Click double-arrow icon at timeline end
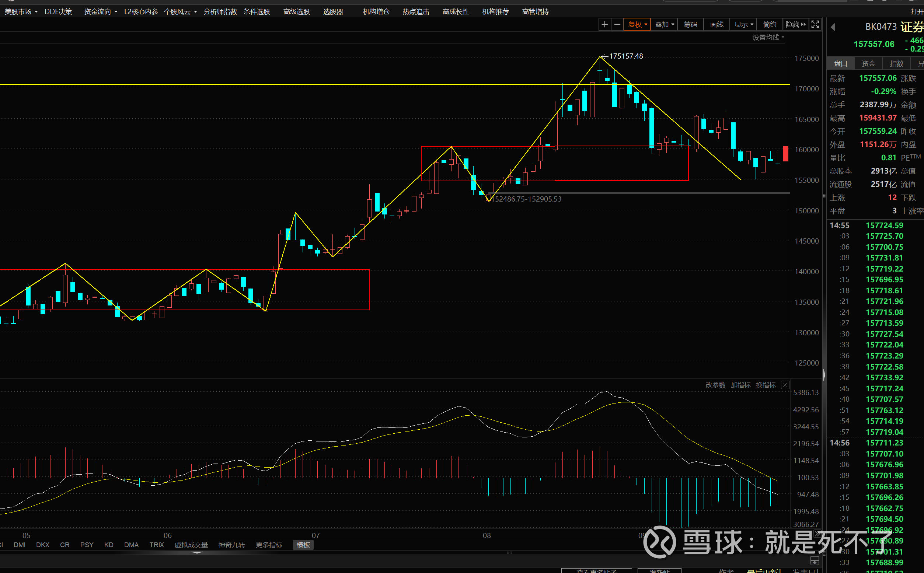The height and width of the screenshot is (573, 924). click(817, 533)
